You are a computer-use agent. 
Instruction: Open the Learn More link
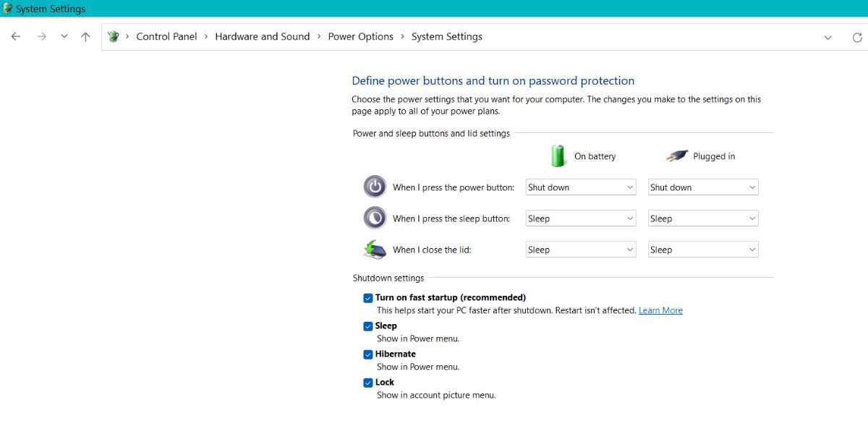click(660, 310)
